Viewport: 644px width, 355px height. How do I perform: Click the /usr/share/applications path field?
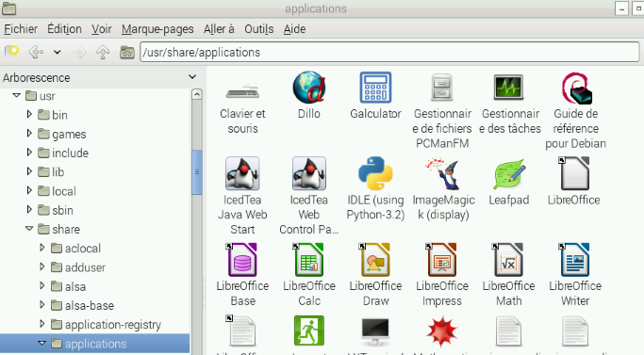point(389,52)
